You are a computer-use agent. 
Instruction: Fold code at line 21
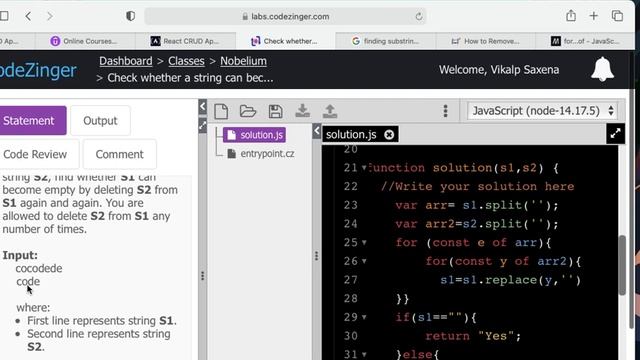pos(364,167)
